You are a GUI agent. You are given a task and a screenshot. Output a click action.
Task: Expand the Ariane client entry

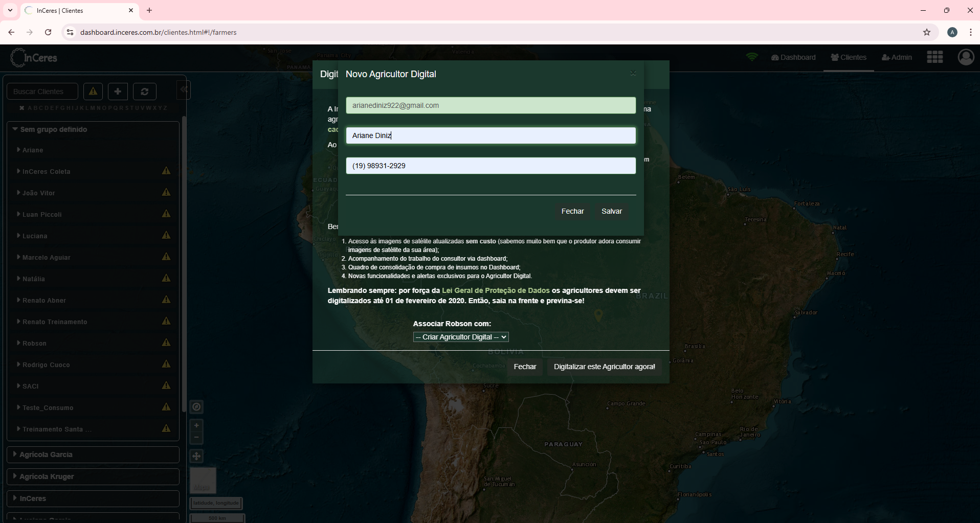(x=31, y=150)
